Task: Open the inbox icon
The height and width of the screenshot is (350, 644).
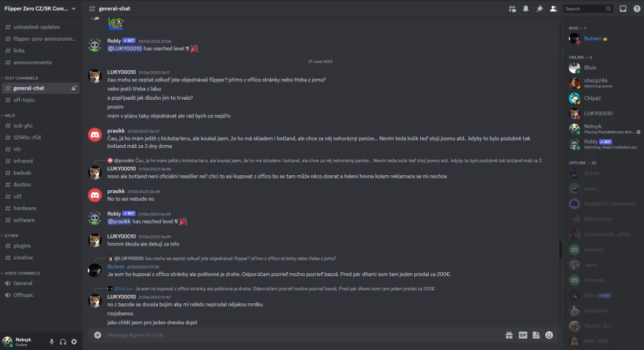Action: coord(623,9)
